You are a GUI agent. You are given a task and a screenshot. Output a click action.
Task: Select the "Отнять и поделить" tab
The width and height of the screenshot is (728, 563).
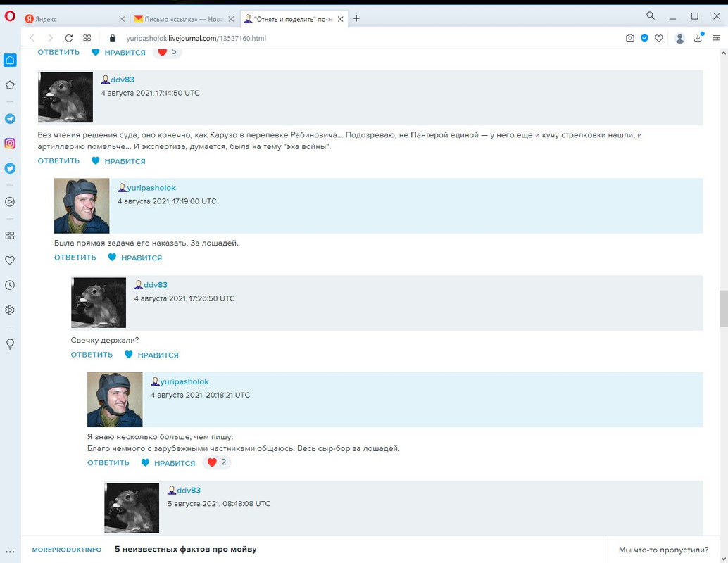tap(289, 19)
